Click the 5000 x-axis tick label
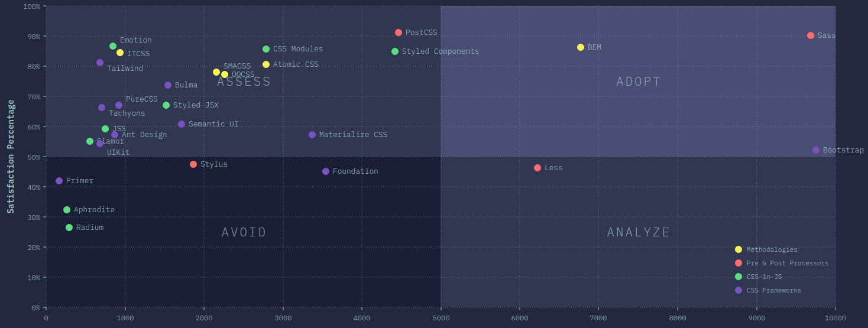 tap(441, 318)
